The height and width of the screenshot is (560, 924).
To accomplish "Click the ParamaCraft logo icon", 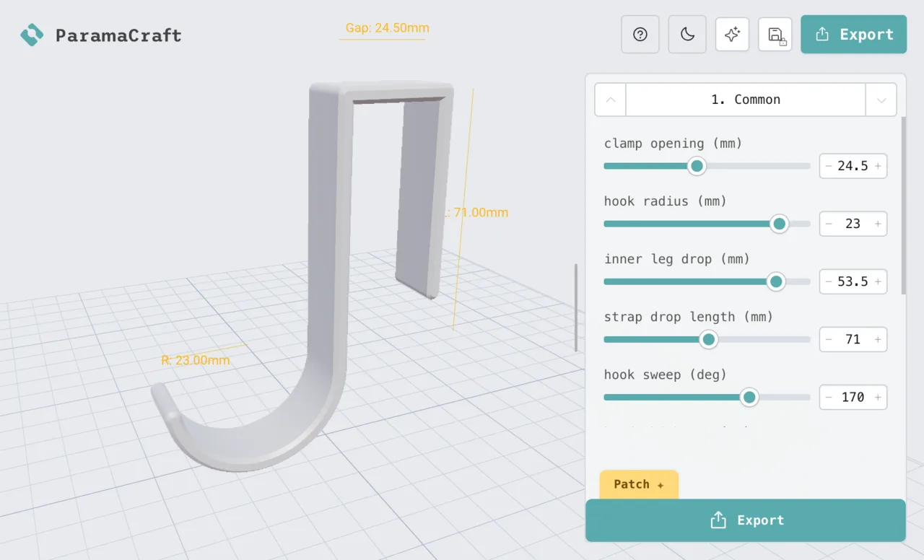I will coord(32,35).
